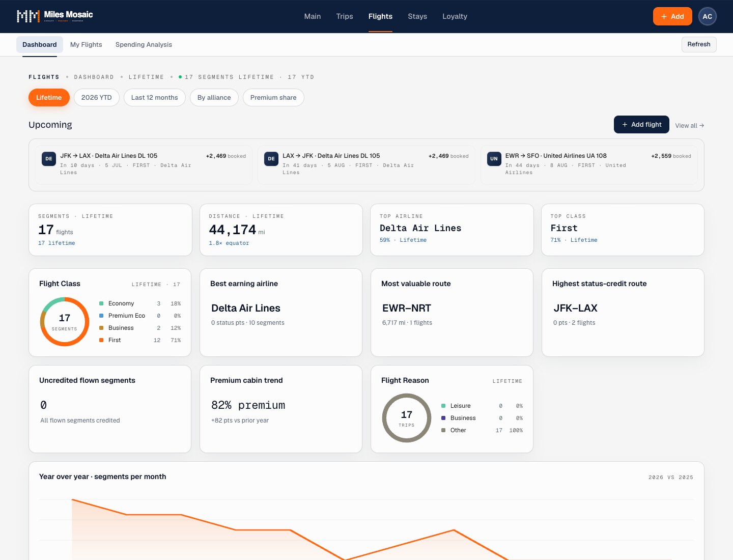Click the Refresh button
Screen dimensions: 733x560
[699, 44]
